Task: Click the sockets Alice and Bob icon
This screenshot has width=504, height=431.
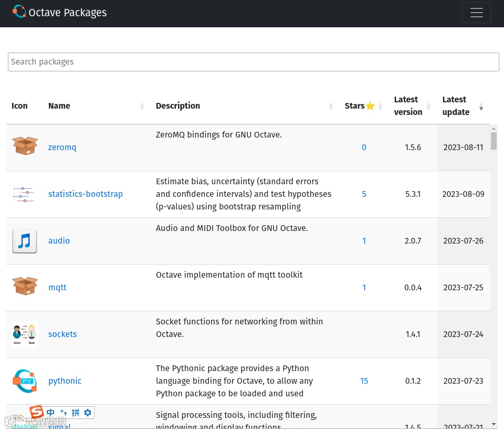Action: click(x=25, y=334)
